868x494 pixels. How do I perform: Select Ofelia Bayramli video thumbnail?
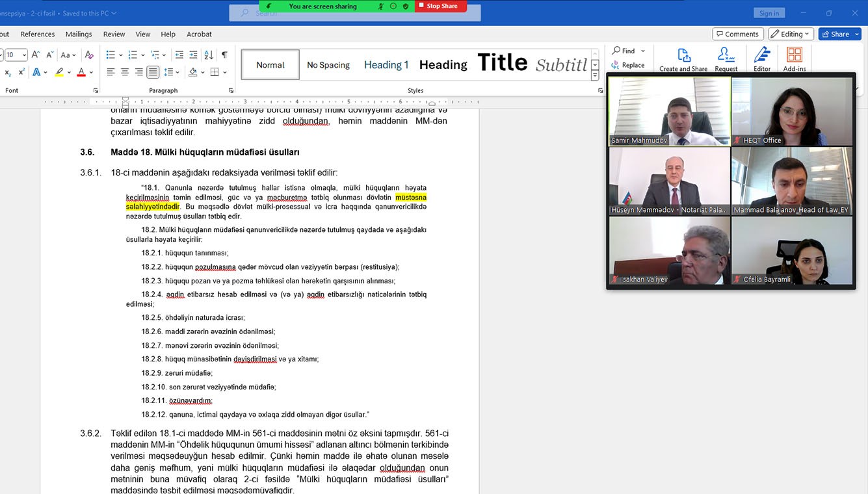click(792, 250)
